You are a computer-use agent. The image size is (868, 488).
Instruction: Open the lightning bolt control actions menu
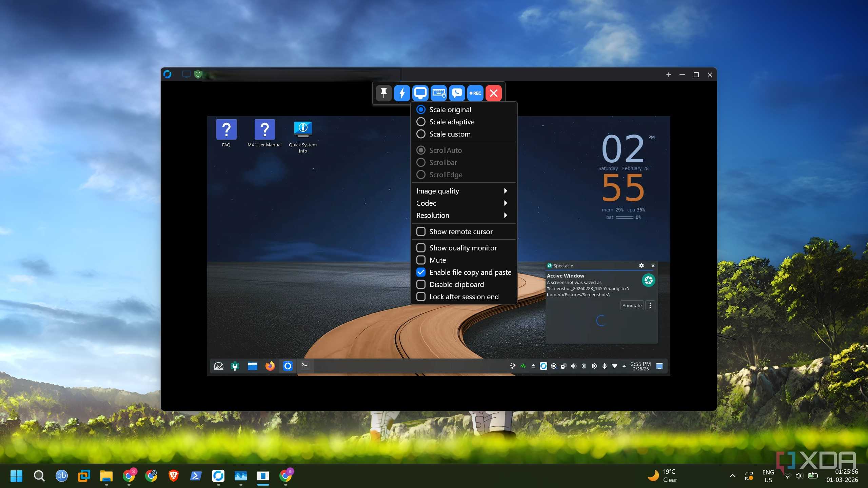coord(402,93)
